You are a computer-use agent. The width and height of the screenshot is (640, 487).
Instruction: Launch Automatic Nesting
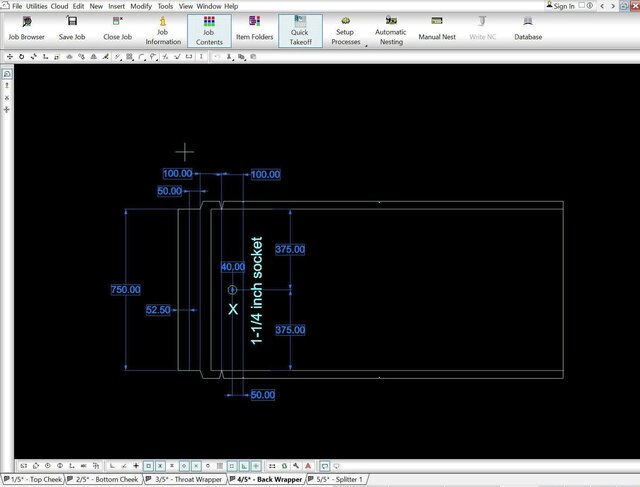click(391, 30)
